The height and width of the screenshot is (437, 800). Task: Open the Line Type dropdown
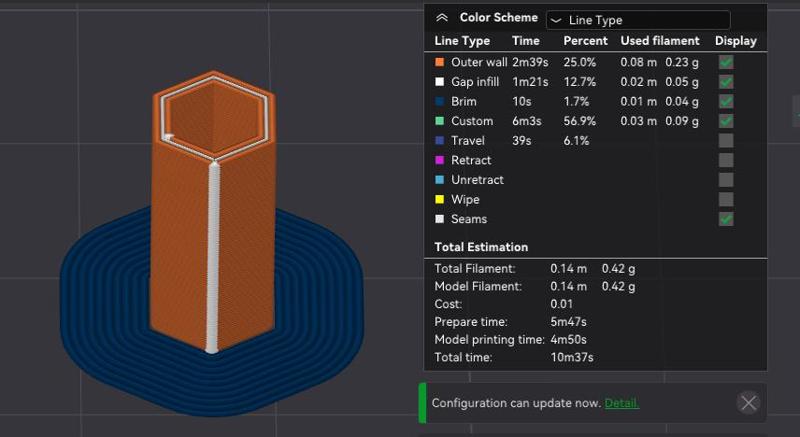pos(637,20)
